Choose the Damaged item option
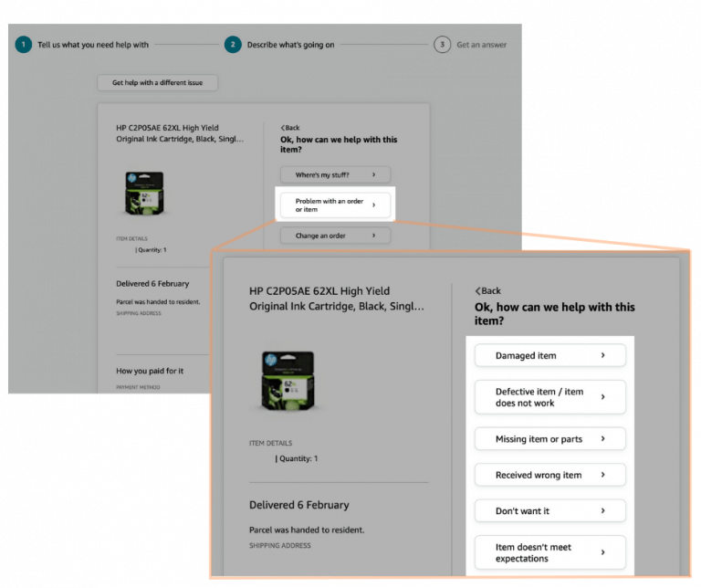The height and width of the screenshot is (588, 701). 549,355
